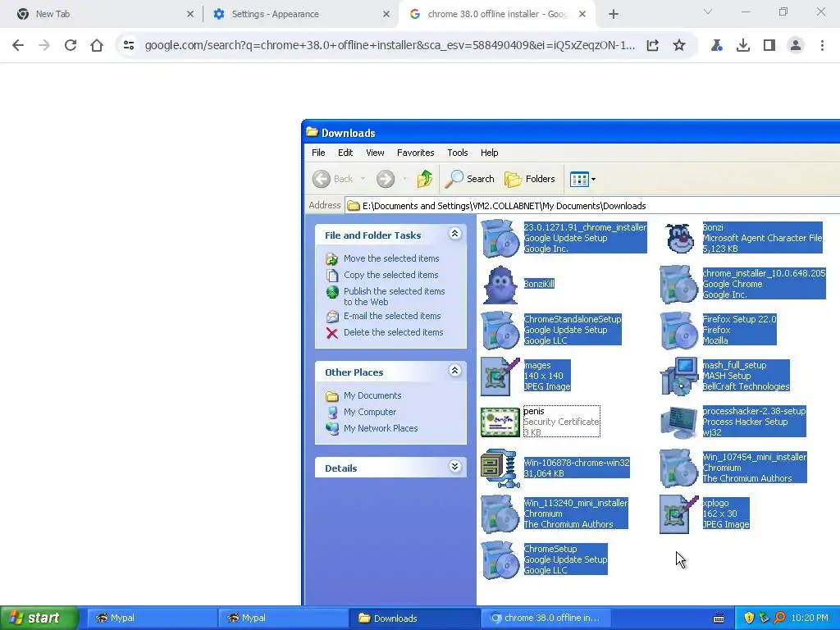Expand the Details panel
Image resolution: width=840 pixels, height=630 pixels.
coord(454,467)
